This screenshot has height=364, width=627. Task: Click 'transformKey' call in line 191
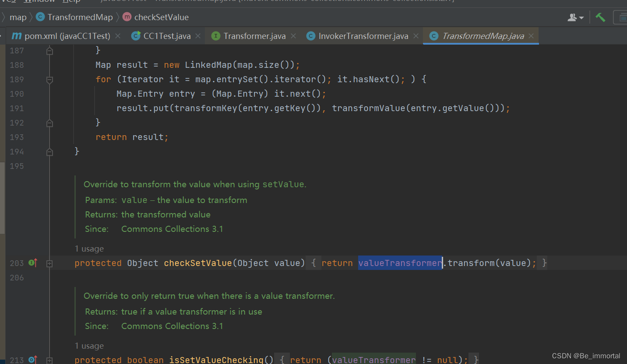click(206, 108)
